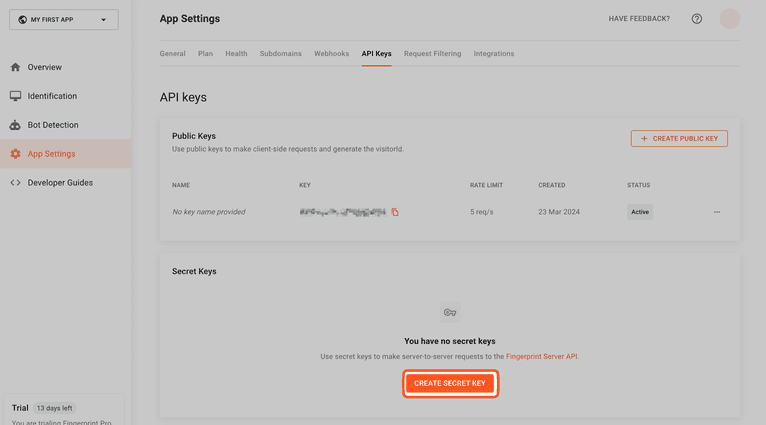Select the Request Filtering tab

click(x=432, y=54)
